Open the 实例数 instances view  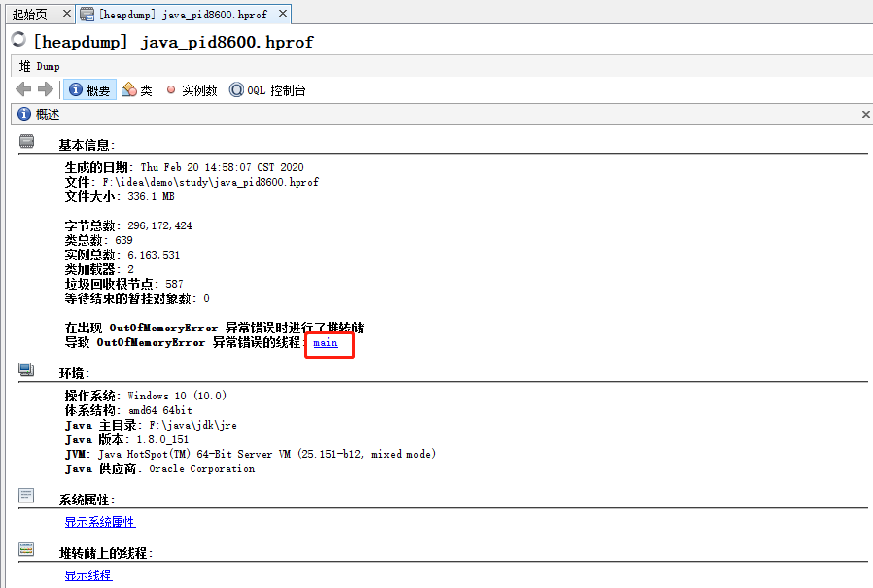pos(192,89)
